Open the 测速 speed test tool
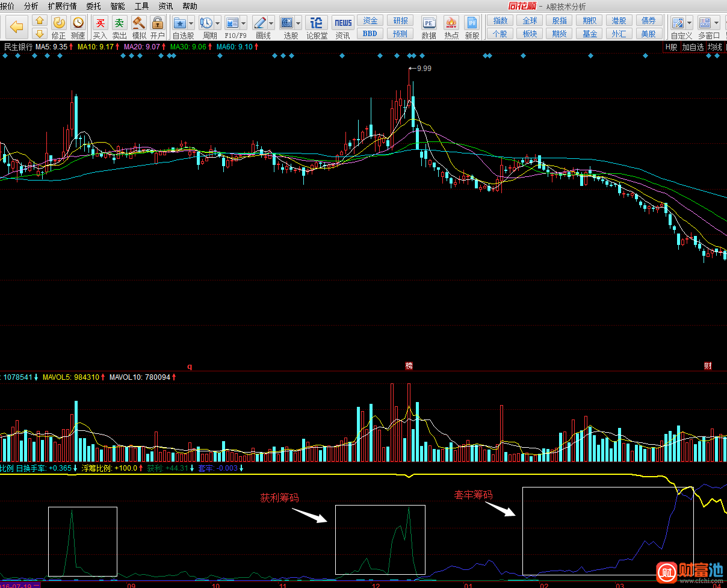Image resolution: width=727 pixels, height=588 pixels. click(78, 27)
